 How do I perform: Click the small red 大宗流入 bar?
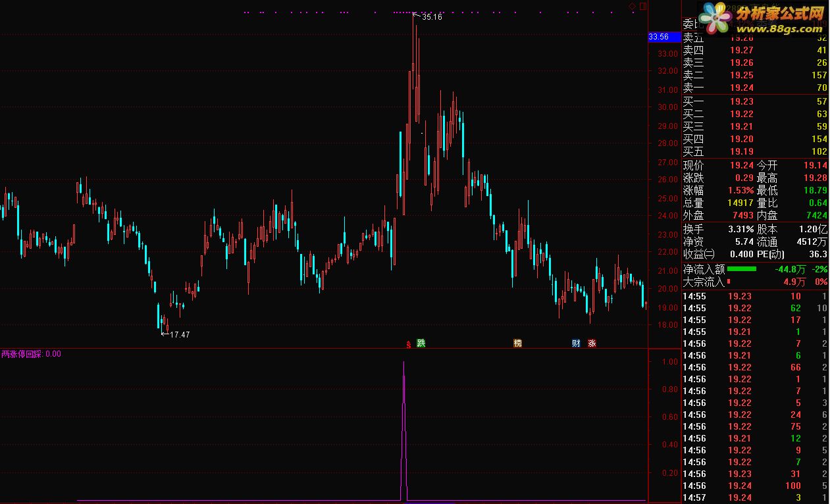(x=729, y=282)
